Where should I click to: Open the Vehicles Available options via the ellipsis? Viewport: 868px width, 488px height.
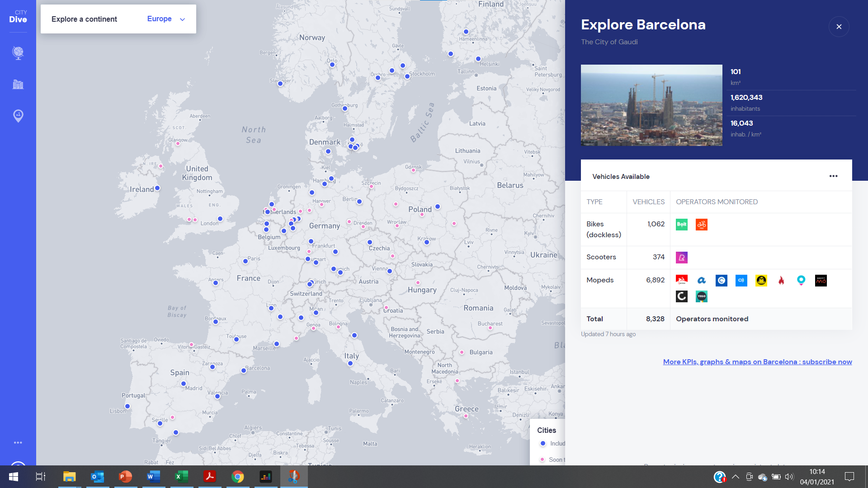pos(834,176)
